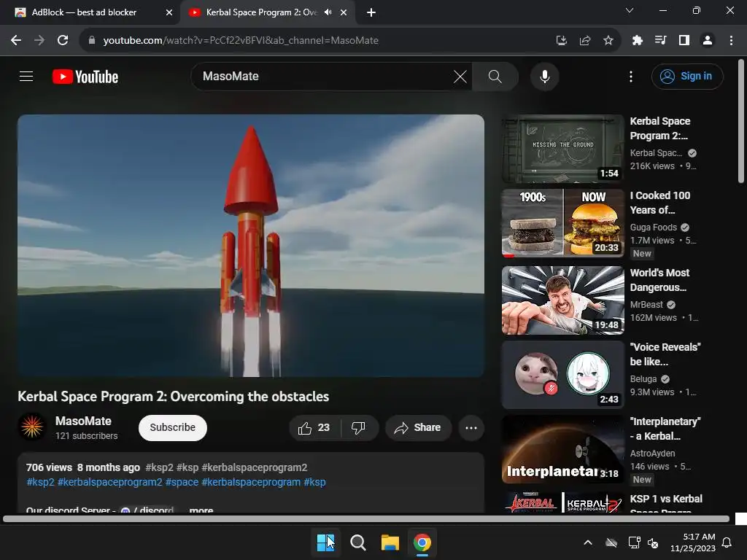The image size is (747, 560).
Task: Open MasoMate channel name link
Action: (83, 421)
